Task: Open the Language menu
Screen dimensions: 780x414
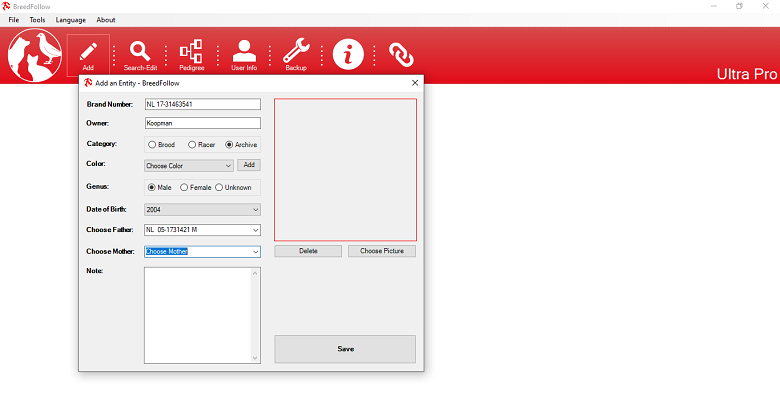Action: [x=70, y=20]
